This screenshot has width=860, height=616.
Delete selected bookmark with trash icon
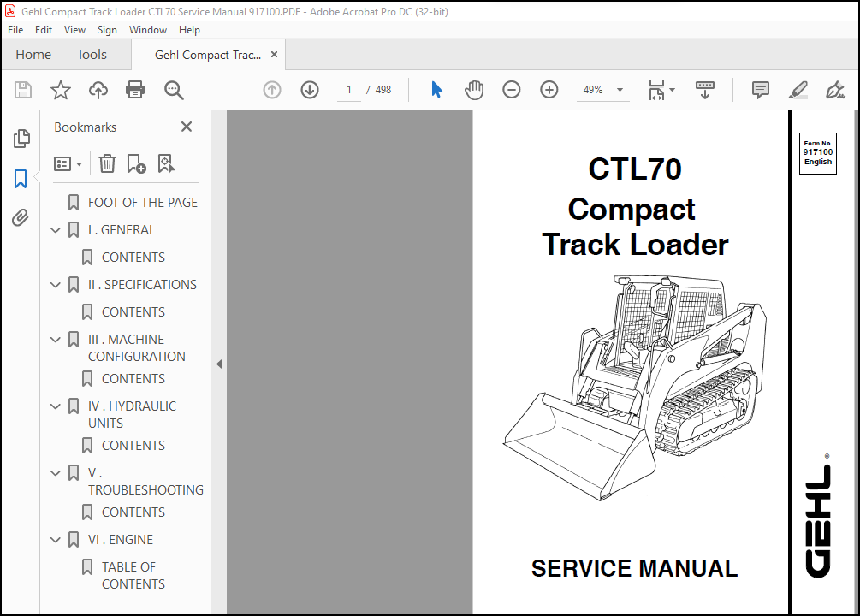107,163
